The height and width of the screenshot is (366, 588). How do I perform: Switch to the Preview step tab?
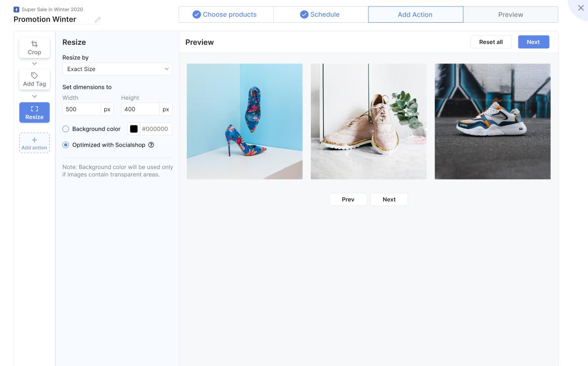pyautogui.click(x=510, y=15)
